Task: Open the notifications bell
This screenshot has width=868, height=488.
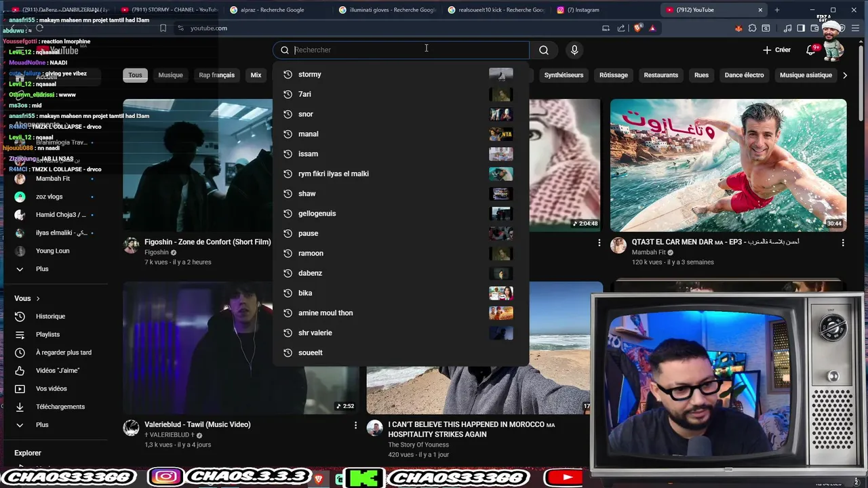Action: click(x=810, y=50)
